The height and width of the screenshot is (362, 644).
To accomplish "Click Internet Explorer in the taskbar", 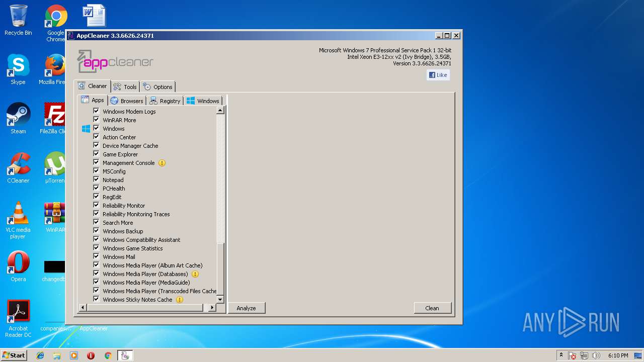I will click(40, 355).
